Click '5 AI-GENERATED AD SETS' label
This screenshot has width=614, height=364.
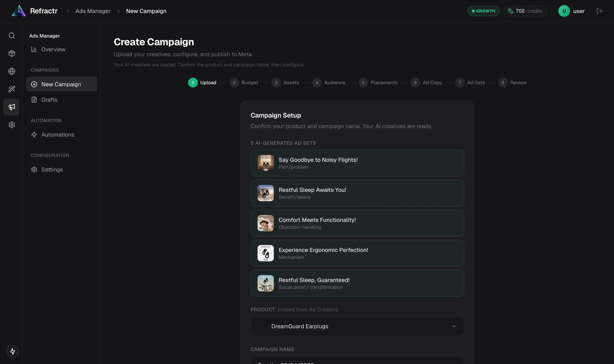tap(283, 143)
